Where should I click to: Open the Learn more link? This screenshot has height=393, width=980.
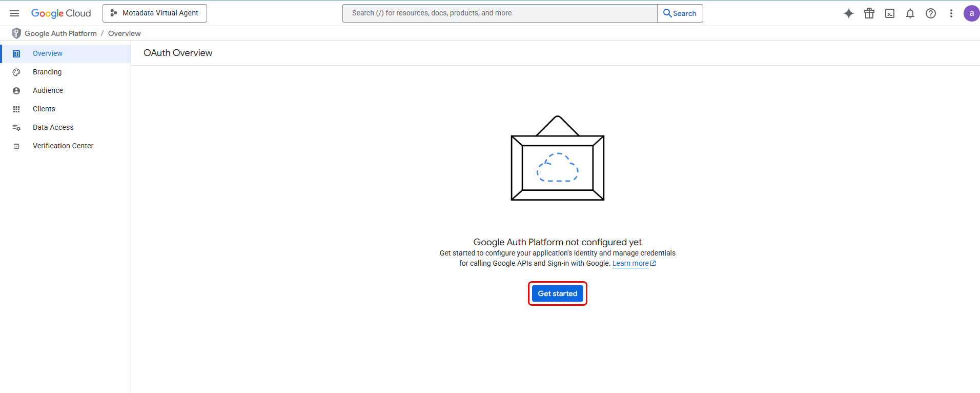pyautogui.click(x=630, y=263)
